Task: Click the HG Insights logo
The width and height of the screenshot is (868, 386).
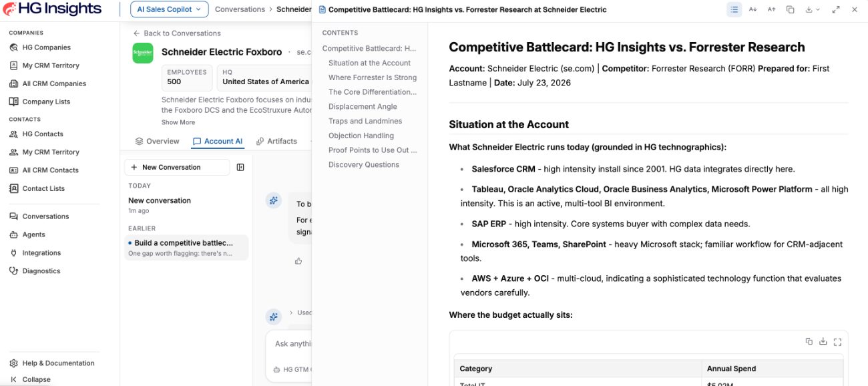Action: point(52,9)
